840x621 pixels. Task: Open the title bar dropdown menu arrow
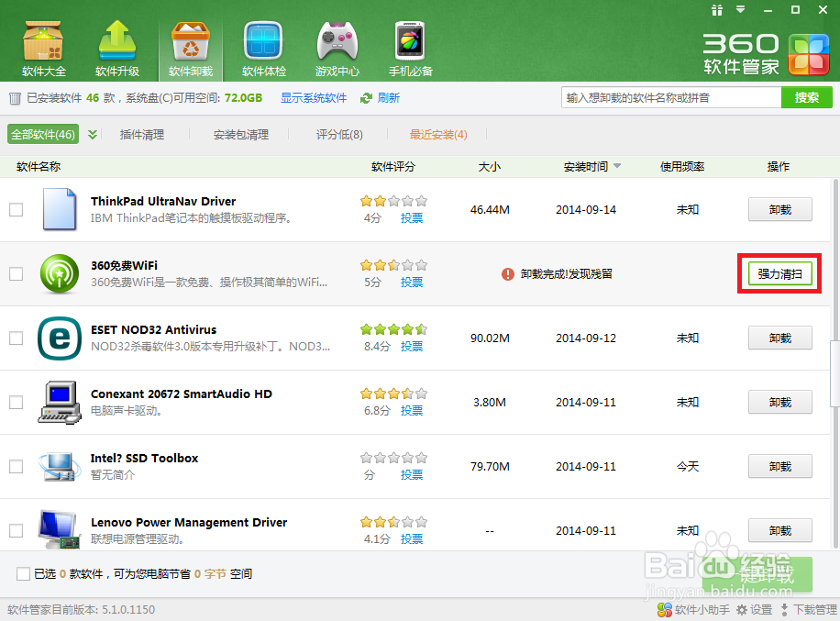point(741,10)
